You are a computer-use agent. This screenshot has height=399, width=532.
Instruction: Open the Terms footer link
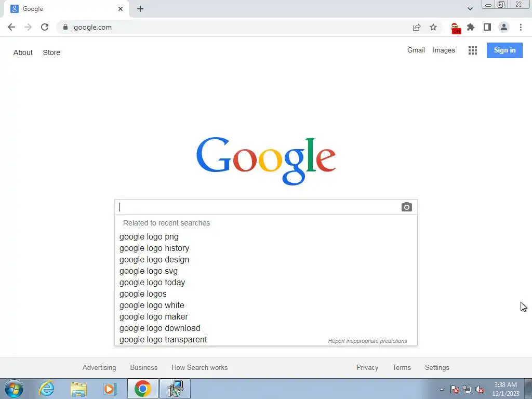[x=402, y=367]
